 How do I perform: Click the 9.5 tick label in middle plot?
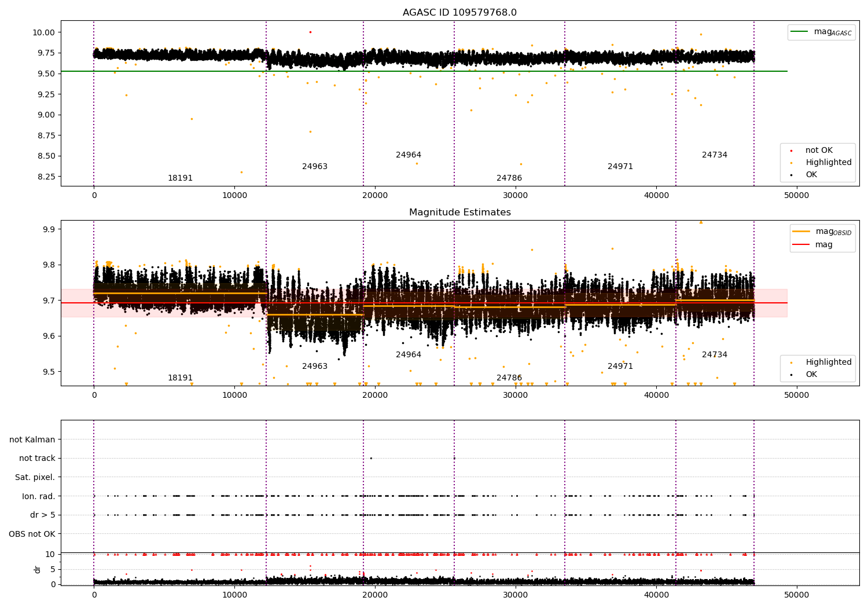(x=49, y=372)
